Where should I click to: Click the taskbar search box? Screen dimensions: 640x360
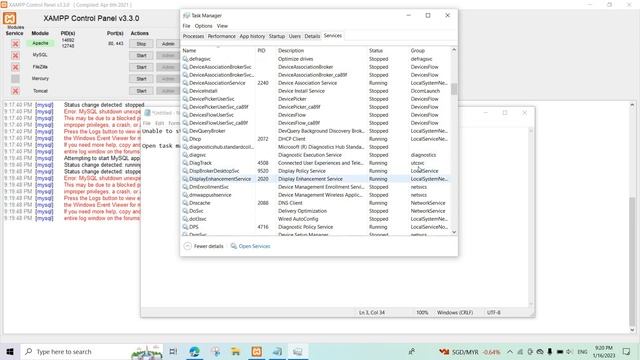coord(91,352)
